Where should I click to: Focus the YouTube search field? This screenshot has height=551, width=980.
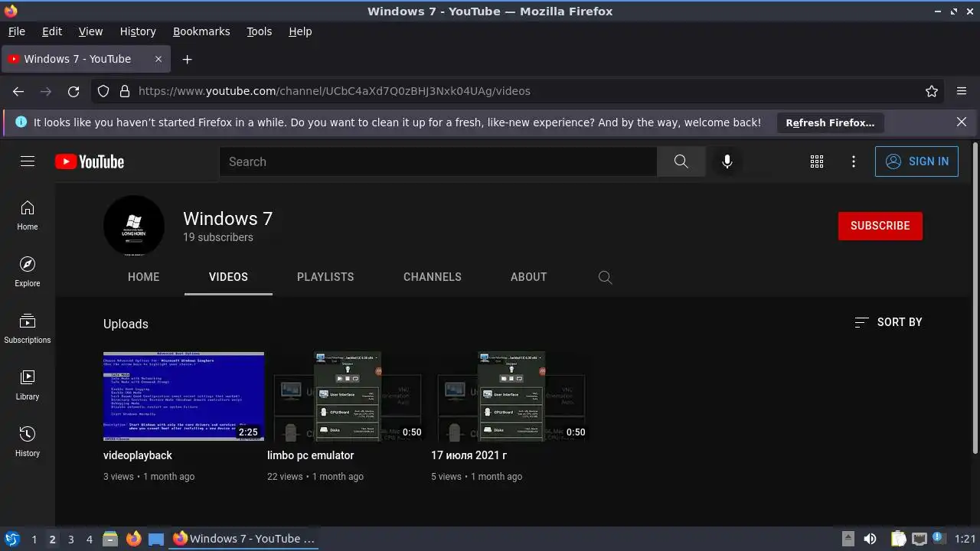point(438,161)
